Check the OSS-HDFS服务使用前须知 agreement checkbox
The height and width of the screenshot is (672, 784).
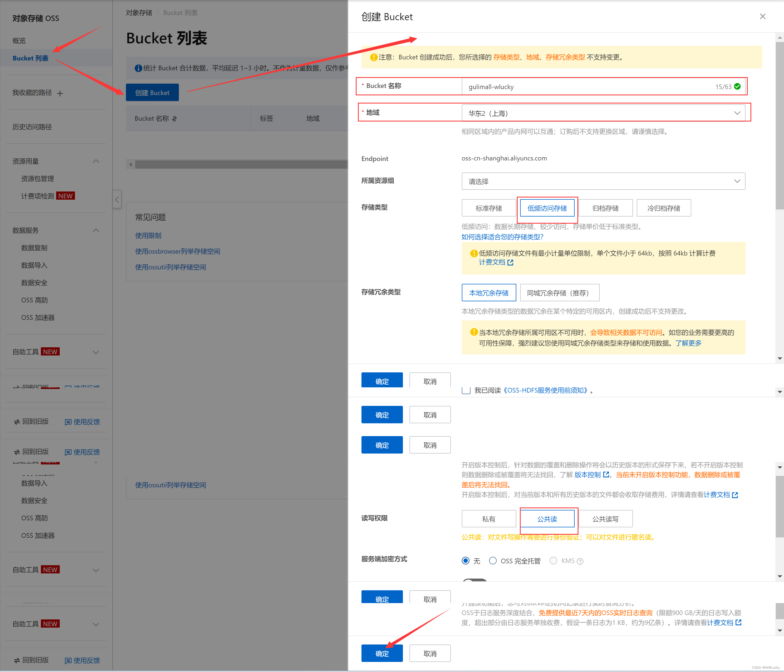tap(466, 391)
